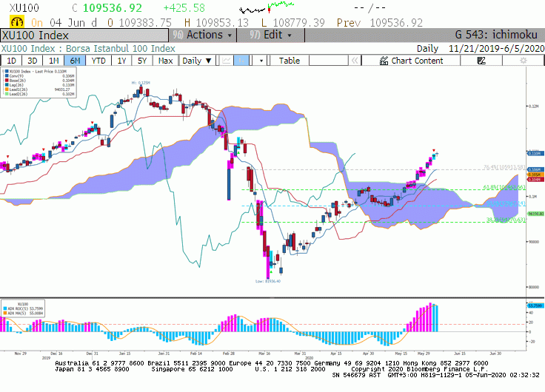Click the Lag(26) teal color swatch

coord(7,85)
